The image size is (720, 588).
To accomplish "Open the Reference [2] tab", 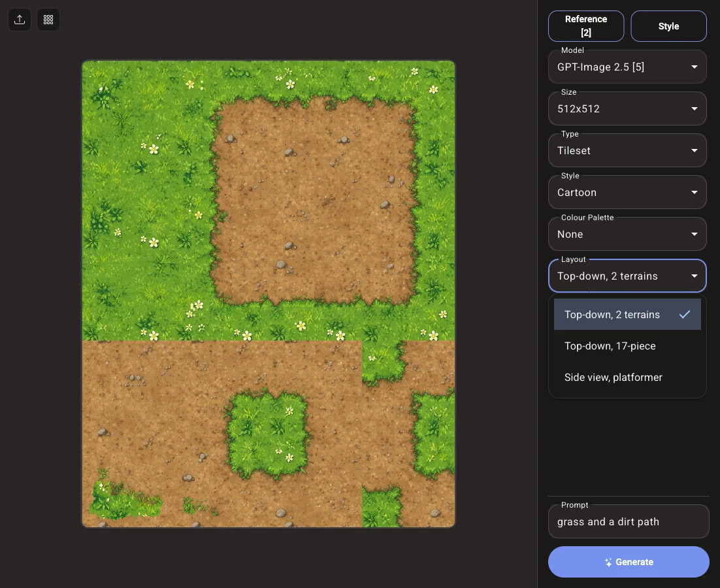I will tap(586, 26).
